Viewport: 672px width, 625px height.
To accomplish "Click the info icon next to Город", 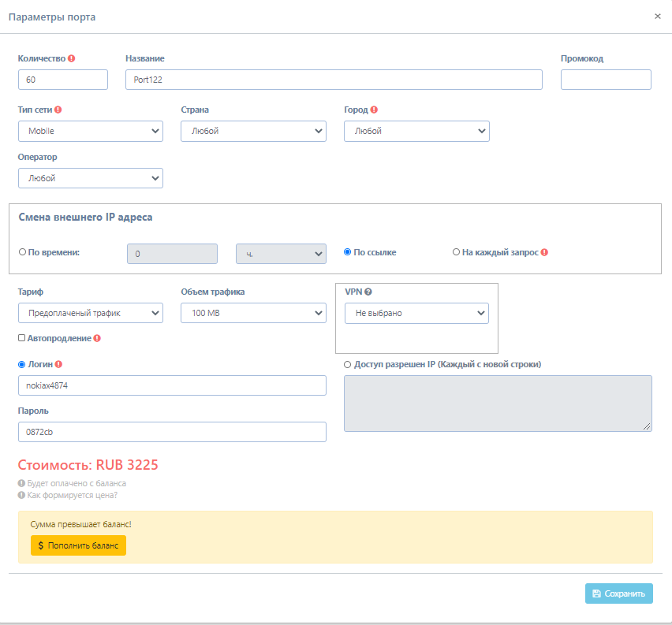I will pyautogui.click(x=374, y=110).
